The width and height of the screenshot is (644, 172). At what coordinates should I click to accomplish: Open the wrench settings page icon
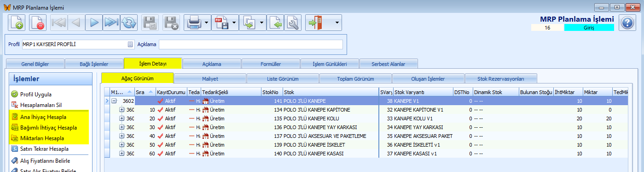pos(293,23)
